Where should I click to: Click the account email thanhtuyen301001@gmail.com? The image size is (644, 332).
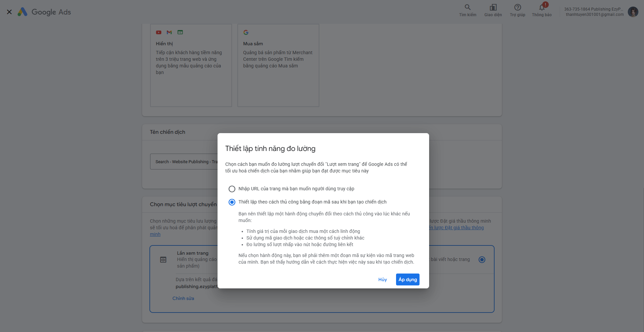(x=595, y=15)
